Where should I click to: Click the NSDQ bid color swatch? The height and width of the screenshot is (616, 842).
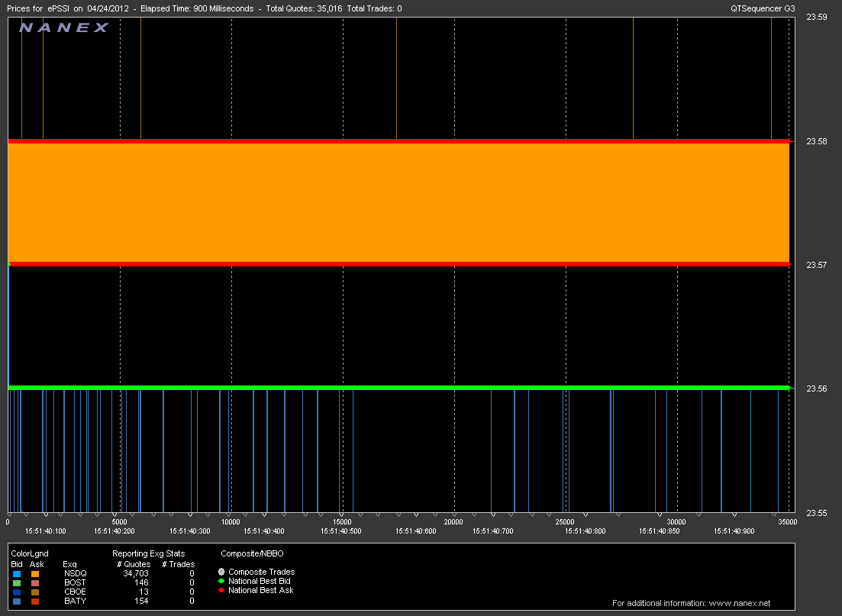[x=16, y=572]
